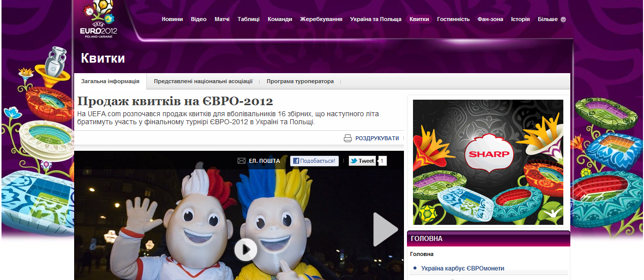Select the Програма туроператора tab

pyautogui.click(x=300, y=81)
